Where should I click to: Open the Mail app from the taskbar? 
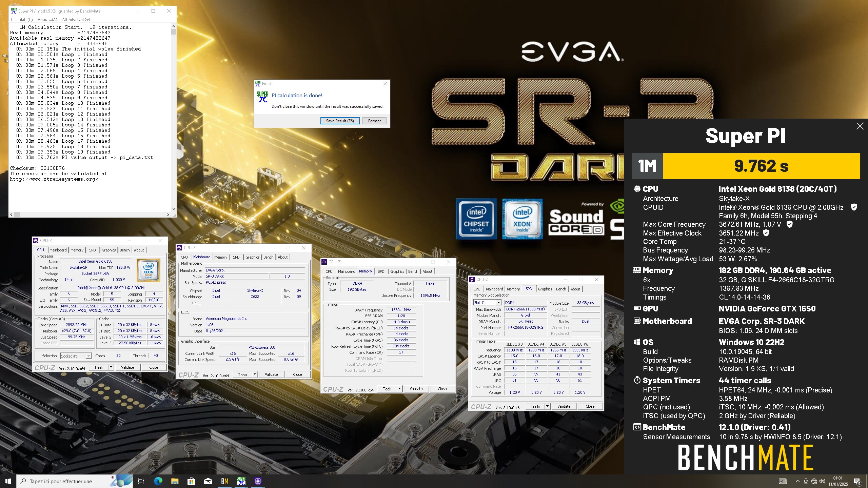coord(208,481)
